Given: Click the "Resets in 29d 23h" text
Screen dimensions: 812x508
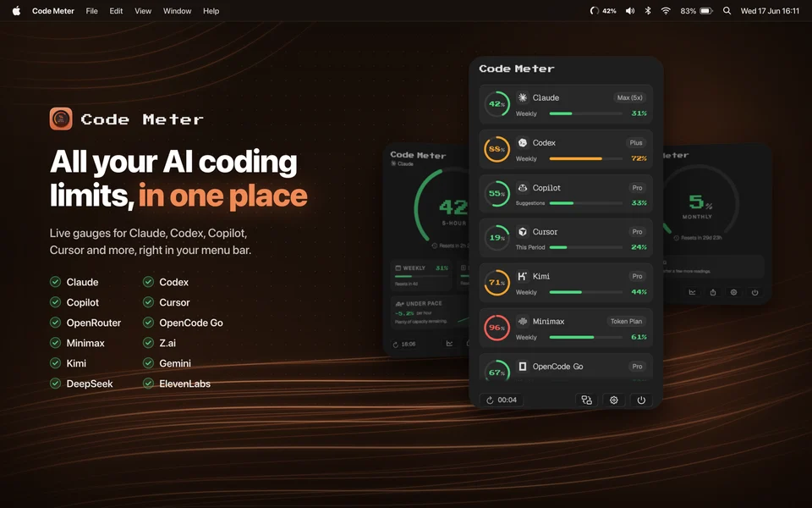Looking at the screenshot, I should pyautogui.click(x=701, y=238).
